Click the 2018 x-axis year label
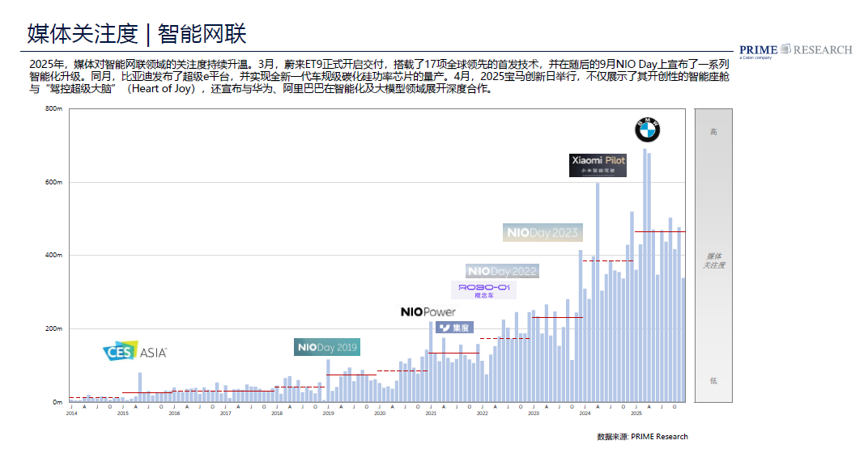Screen dimensions: 868x453 [277, 413]
